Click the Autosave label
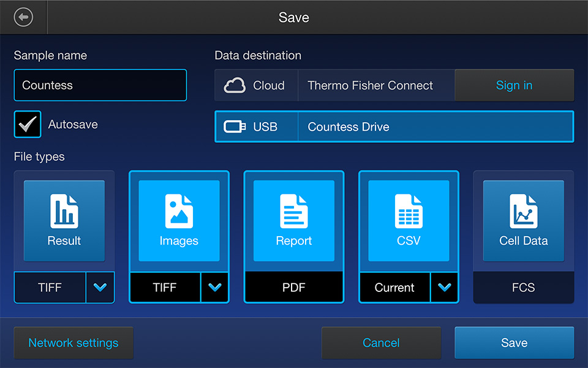 click(x=73, y=125)
